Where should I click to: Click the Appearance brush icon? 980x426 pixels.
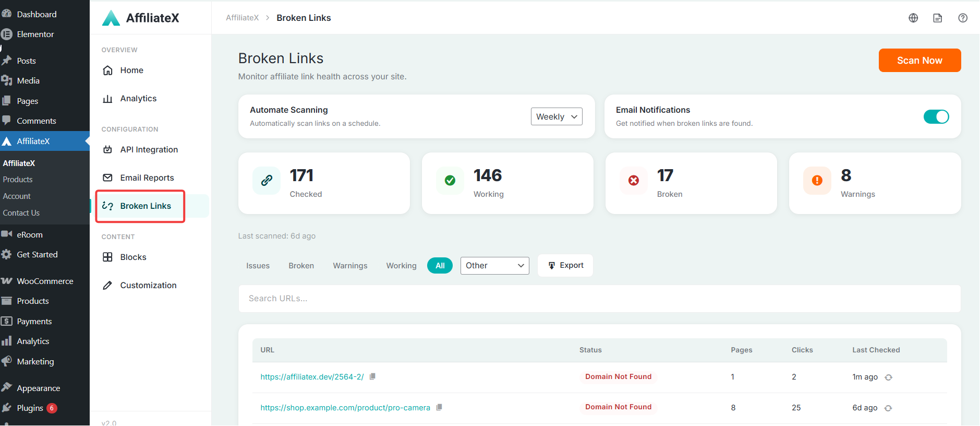[7, 388]
